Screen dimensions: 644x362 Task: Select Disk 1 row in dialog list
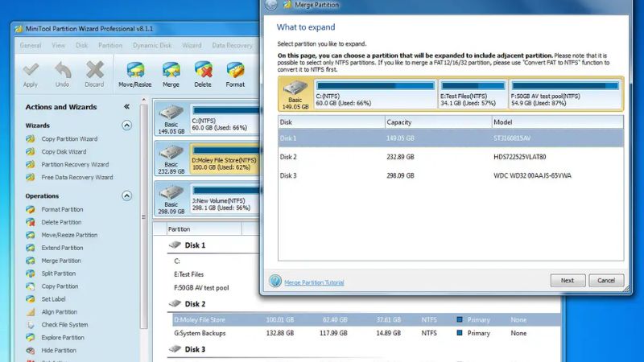coord(451,138)
